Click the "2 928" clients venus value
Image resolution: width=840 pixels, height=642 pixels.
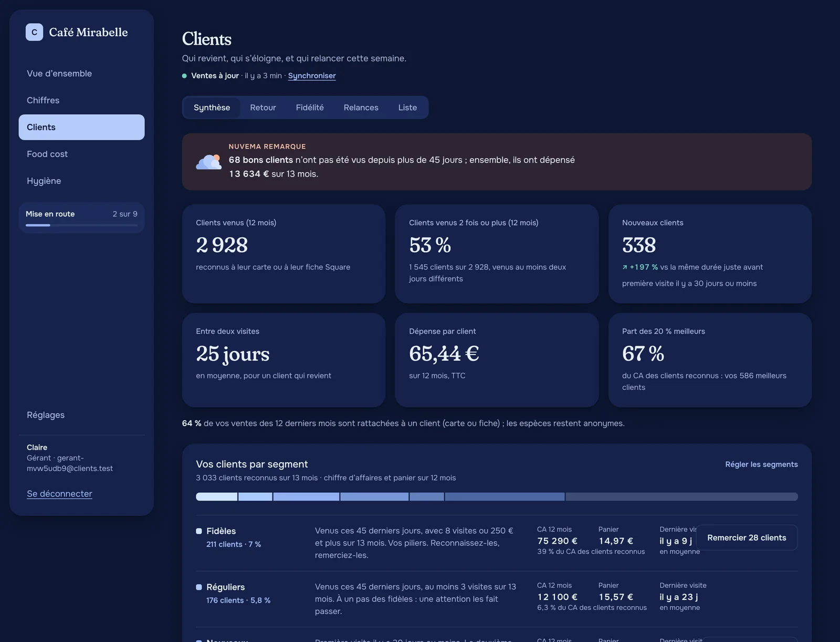point(222,245)
